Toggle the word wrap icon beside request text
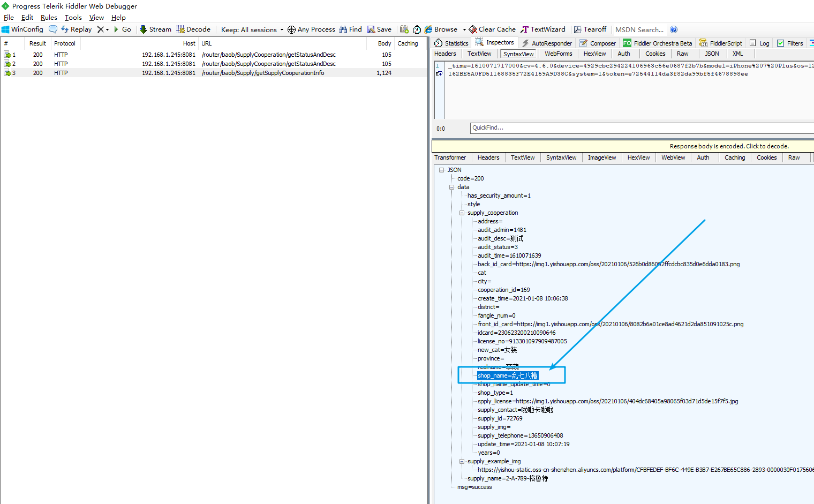This screenshot has width=814, height=504. [439, 74]
